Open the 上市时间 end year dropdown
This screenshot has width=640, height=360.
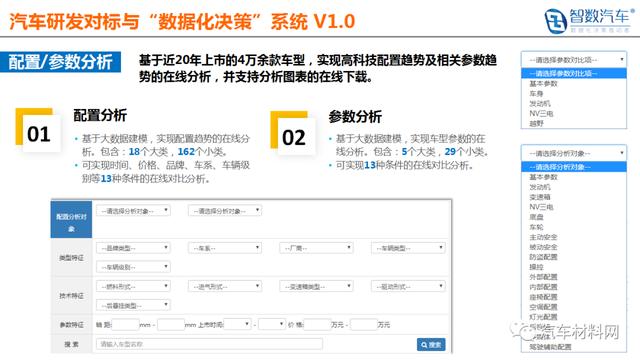[x=272, y=324]
